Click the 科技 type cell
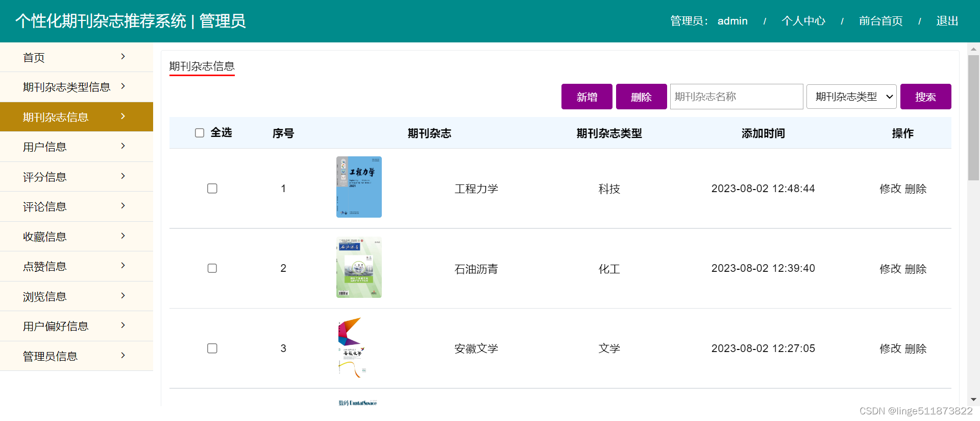 [x=609, y=189]
